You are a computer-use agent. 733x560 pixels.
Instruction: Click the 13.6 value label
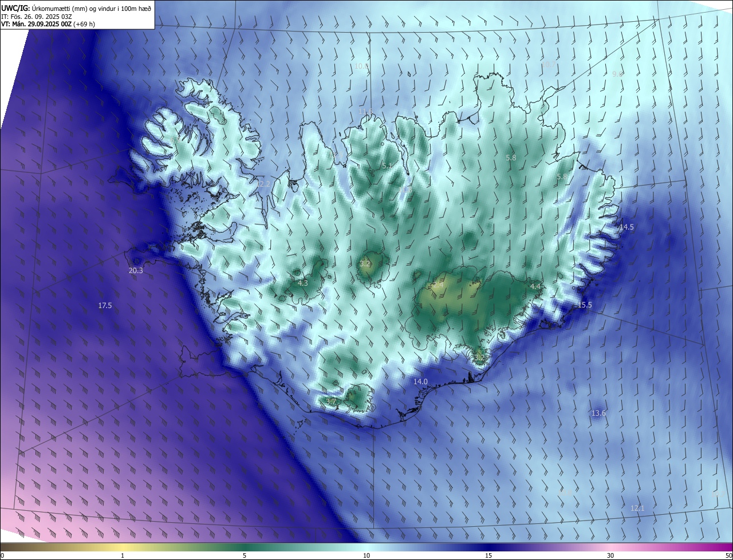[x=598, y=413]
